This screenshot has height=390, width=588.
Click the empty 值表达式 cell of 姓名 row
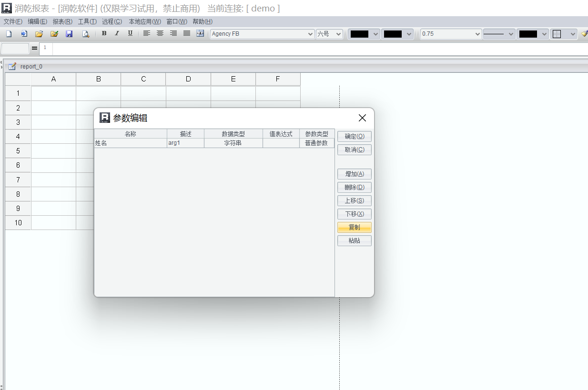click(x=281, y=143)
